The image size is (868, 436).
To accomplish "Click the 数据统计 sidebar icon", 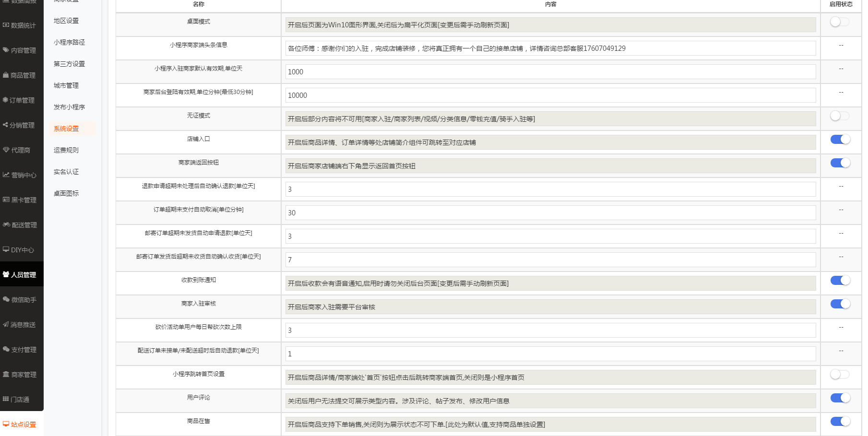I will coord(6,25).
